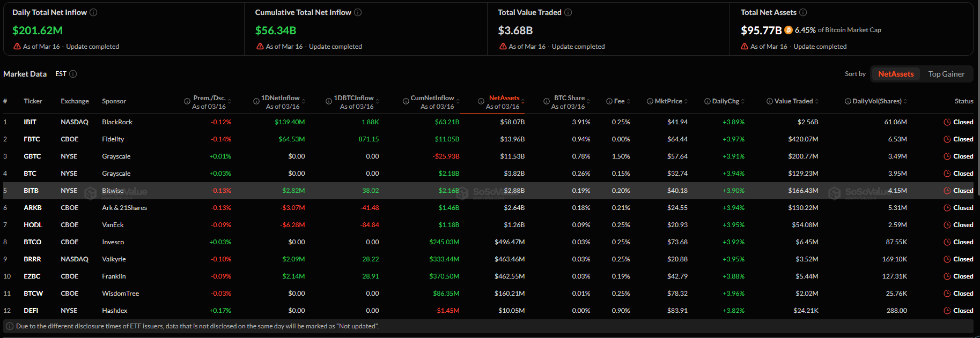
Task: Click info icon beside Daily Total Net Inflow
Action: tap(93, 12)
